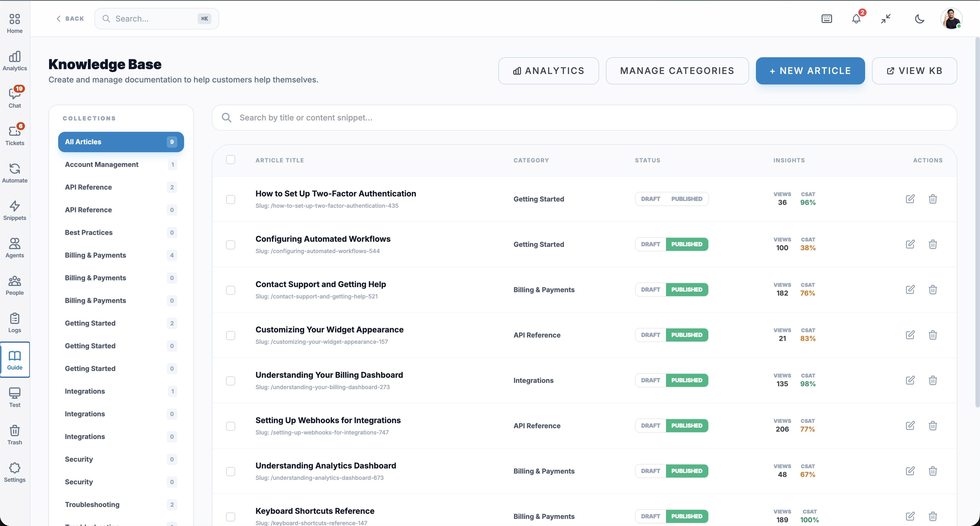This screenshot has height=526, width=980.
Task: Open the Analytics sidebar section
Action: 14,61
